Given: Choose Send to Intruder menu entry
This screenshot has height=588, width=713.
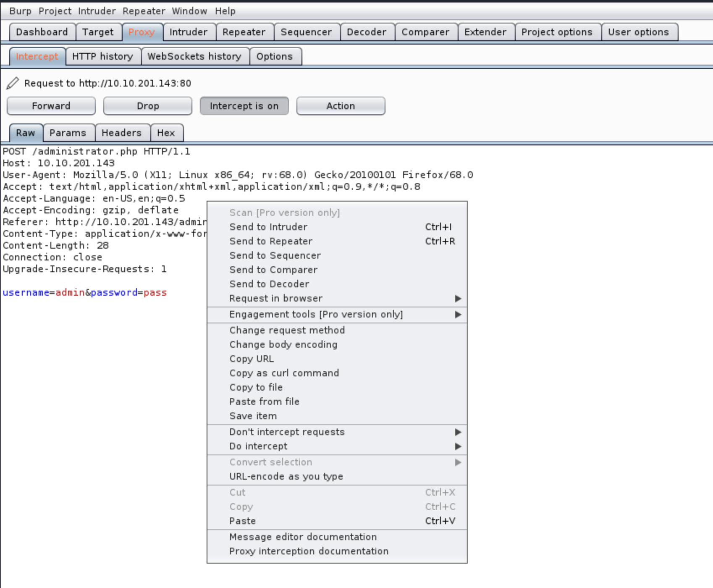Looking at the screenshot, I should pyautogui.click(x=268, y=227).
